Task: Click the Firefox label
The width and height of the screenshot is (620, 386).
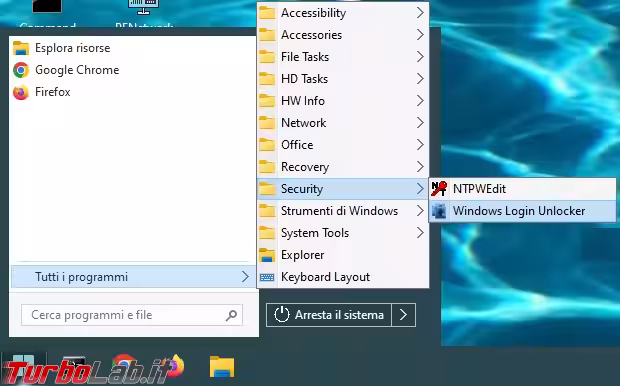Action: tap(53, 92)
